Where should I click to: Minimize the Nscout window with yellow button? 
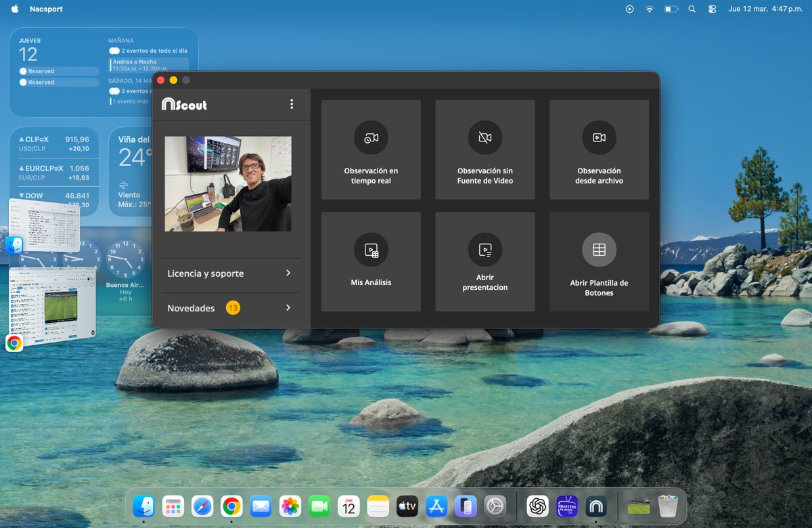173,80
